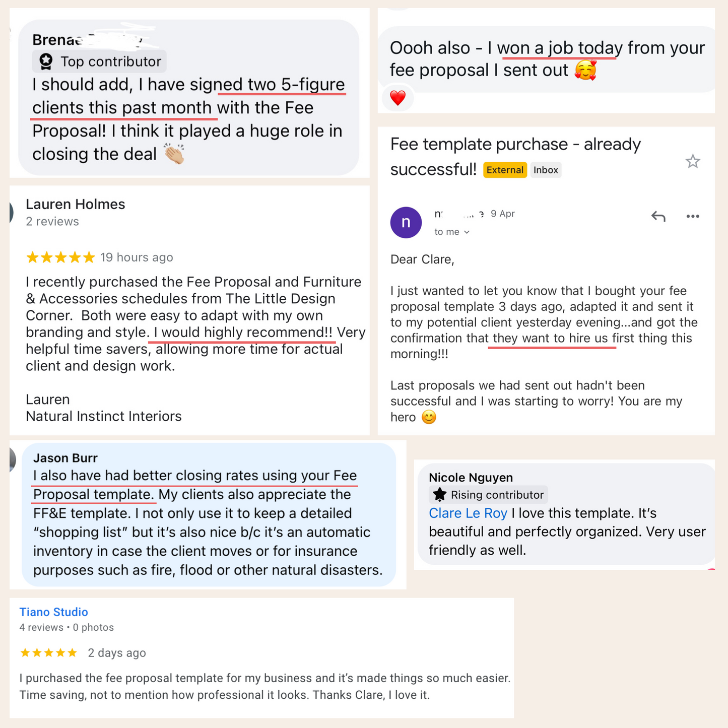Star the Fee template purchase email
The height and width of the screenshot is (728, 728).
(693, 162)
